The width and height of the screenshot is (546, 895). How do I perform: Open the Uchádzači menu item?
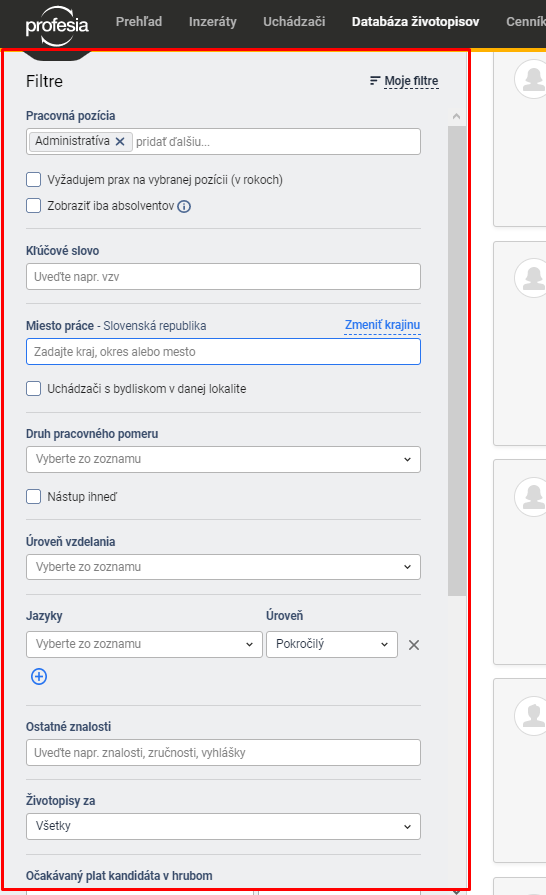(x=294, y=22)
